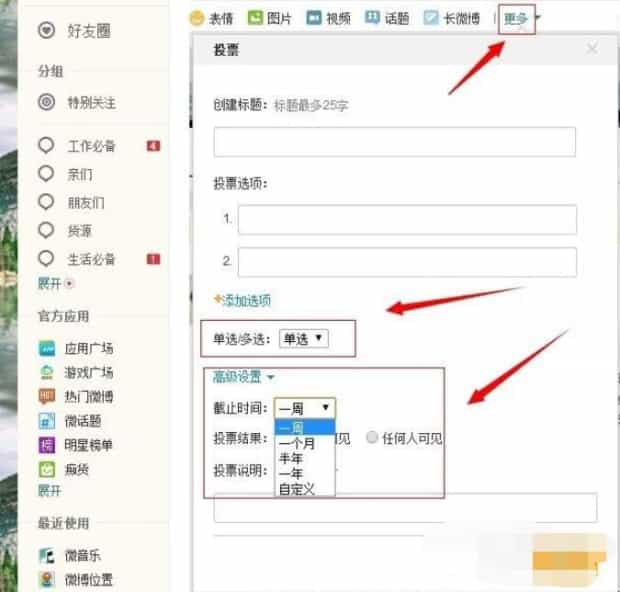Open the 好友圈 friend circle
The height and width of the screenshot is (592, 620).
(46, 31)
